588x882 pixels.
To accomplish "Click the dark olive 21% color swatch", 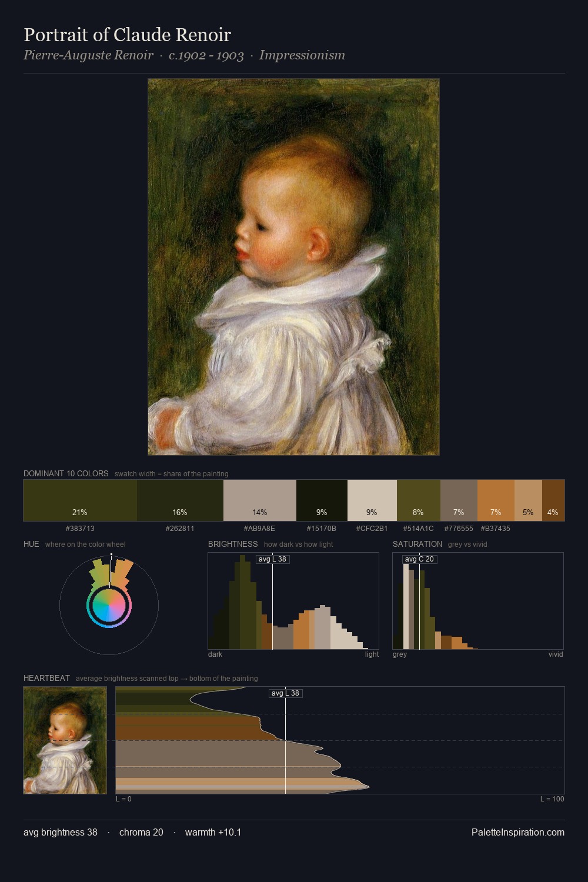I will [x=80, y=500].
